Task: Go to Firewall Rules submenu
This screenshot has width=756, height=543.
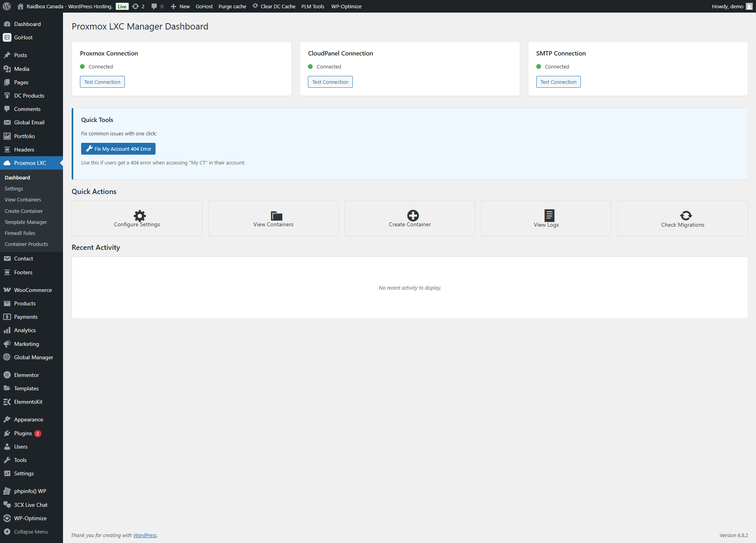Action: click(20, 233)
